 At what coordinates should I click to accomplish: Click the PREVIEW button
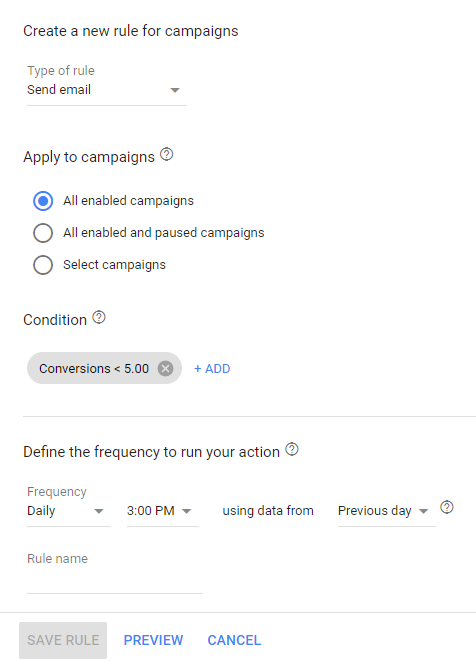pos(153,640)
